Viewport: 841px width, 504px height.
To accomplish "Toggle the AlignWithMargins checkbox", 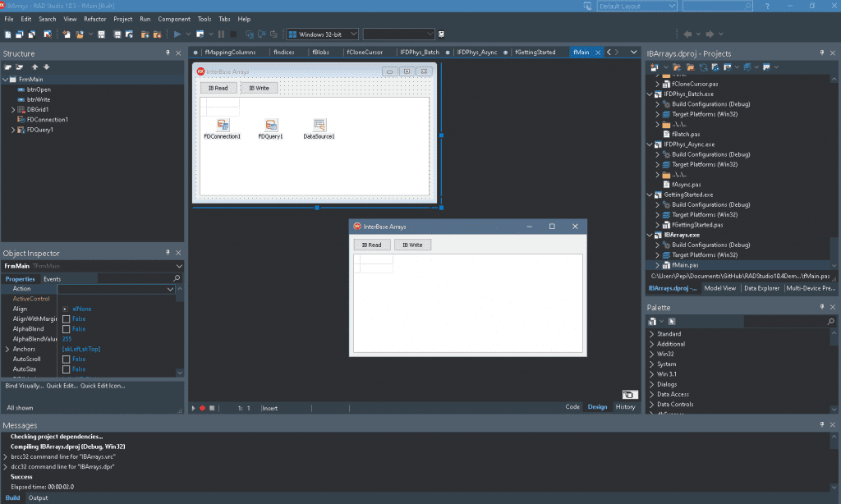I will (x=66, y=319).
